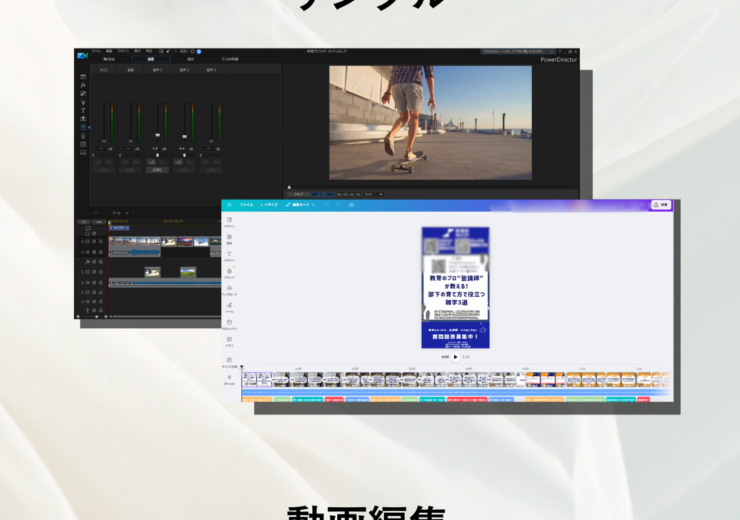Lock the first video track

(100, 241)
